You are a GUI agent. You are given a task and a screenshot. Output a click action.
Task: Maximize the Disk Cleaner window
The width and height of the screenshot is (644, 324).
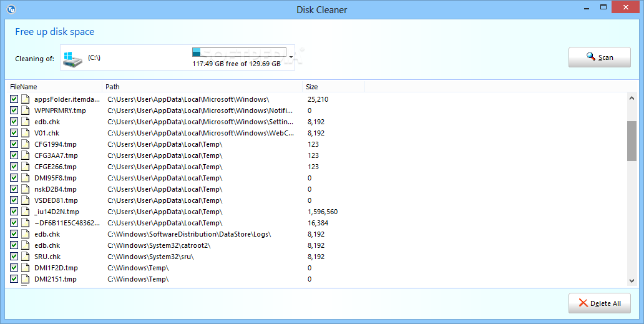[x=603, y=7]
